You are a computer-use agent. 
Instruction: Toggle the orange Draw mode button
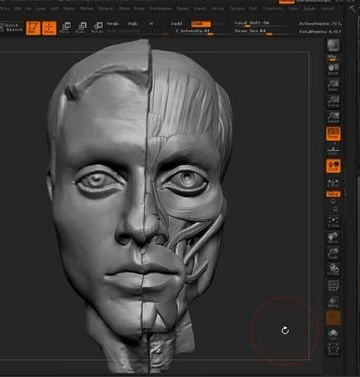(49, 28)
